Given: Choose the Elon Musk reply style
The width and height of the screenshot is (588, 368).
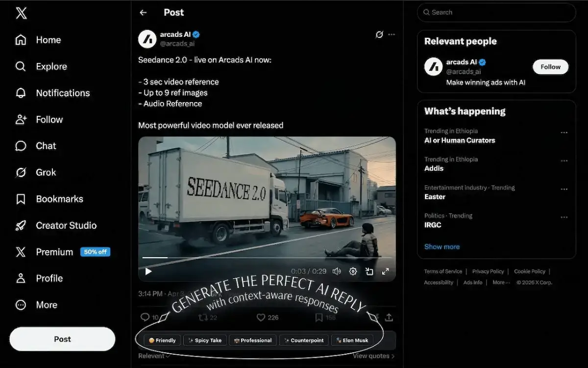Looking at the screenshot, I should (x=352, y=340).
